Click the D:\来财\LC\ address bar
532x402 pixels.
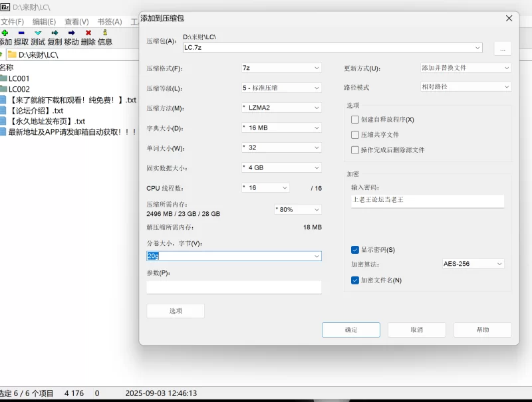pyautogui.click(x=73, y=54)
